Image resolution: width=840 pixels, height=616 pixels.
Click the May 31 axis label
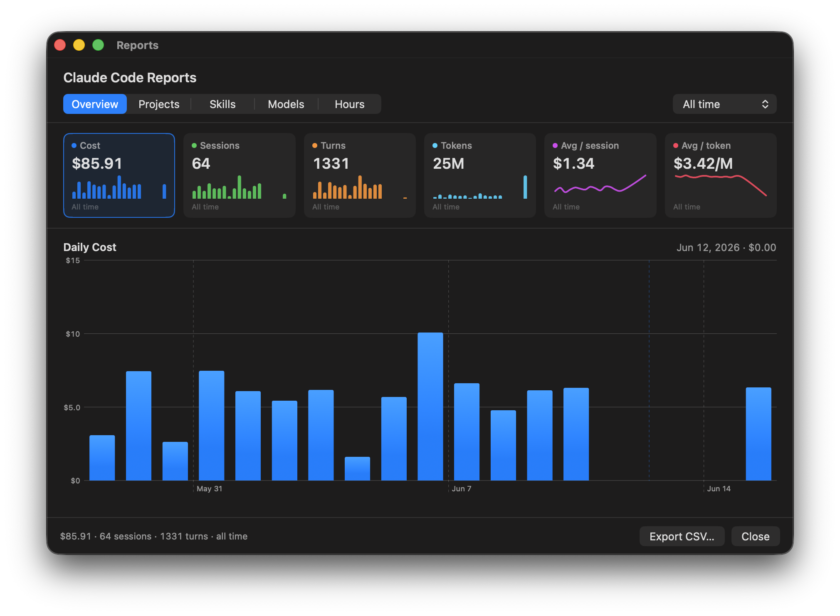point(210,489)
